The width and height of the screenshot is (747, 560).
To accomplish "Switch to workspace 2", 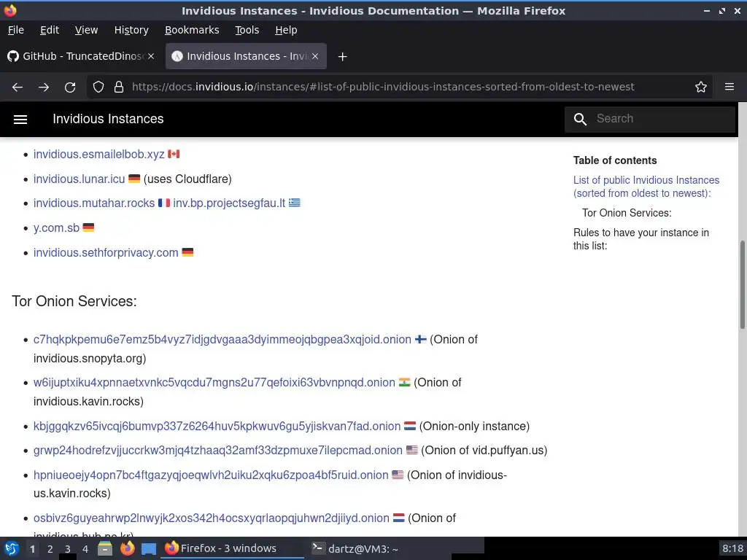I will pyautogui.click(x=50, y=549).
